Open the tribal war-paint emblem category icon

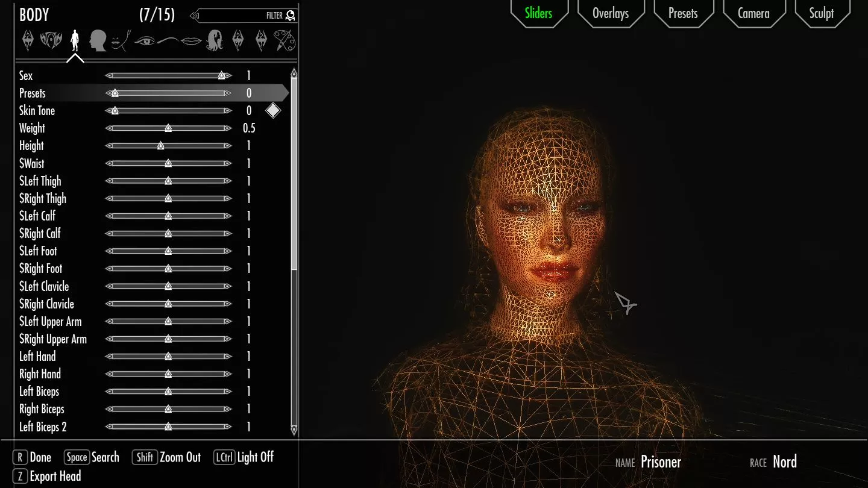51,41
